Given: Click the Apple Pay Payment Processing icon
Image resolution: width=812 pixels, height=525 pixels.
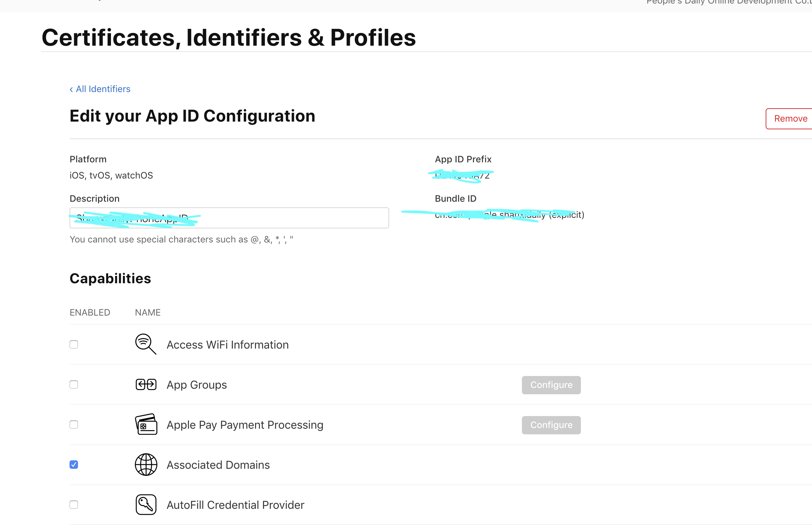Looking at the screenshot, I should point(146,424).
